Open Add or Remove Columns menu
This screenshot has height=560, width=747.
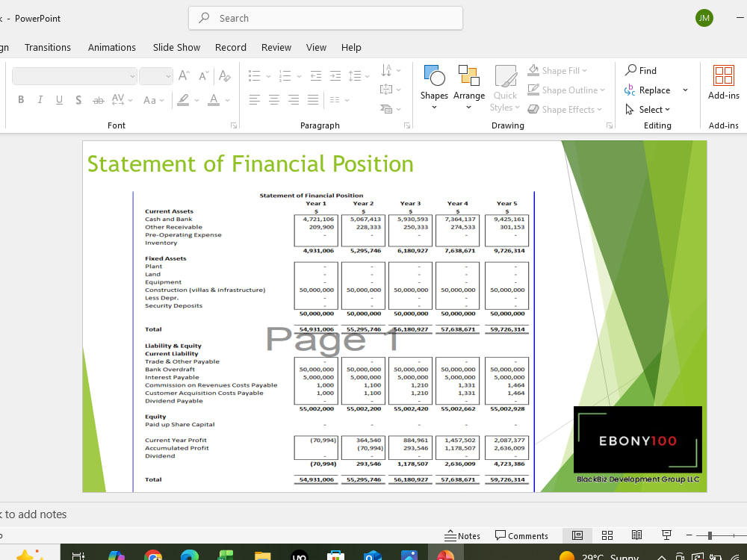click(x=339, y=100)
